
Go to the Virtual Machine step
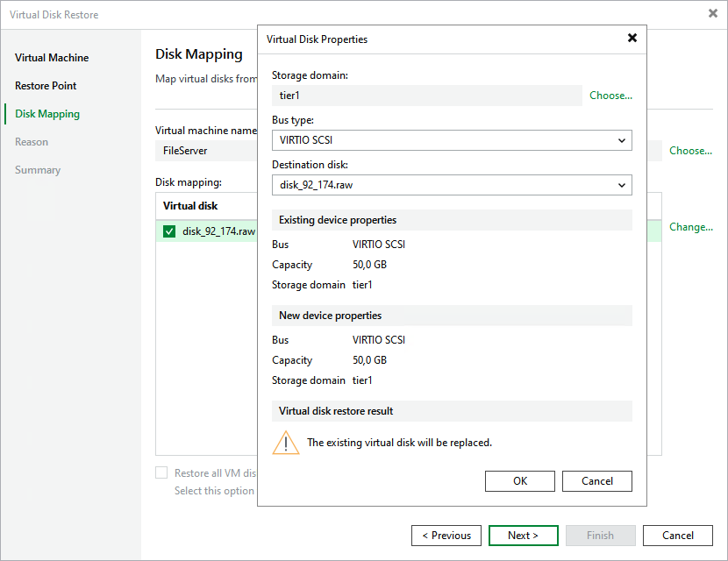point(52,58)
